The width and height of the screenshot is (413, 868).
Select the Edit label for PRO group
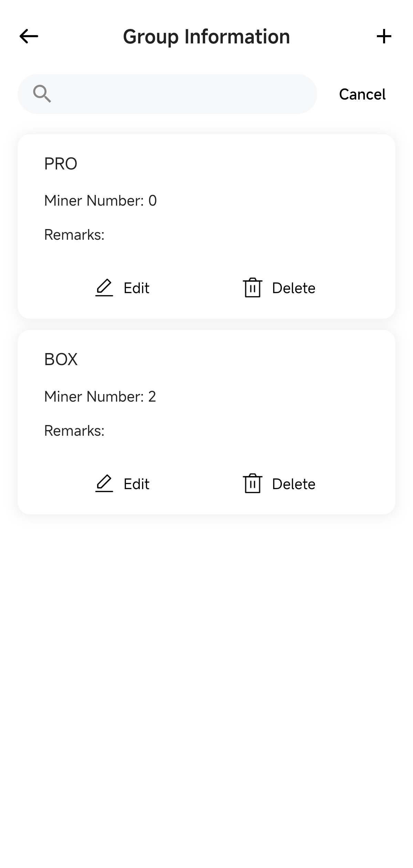136,288
